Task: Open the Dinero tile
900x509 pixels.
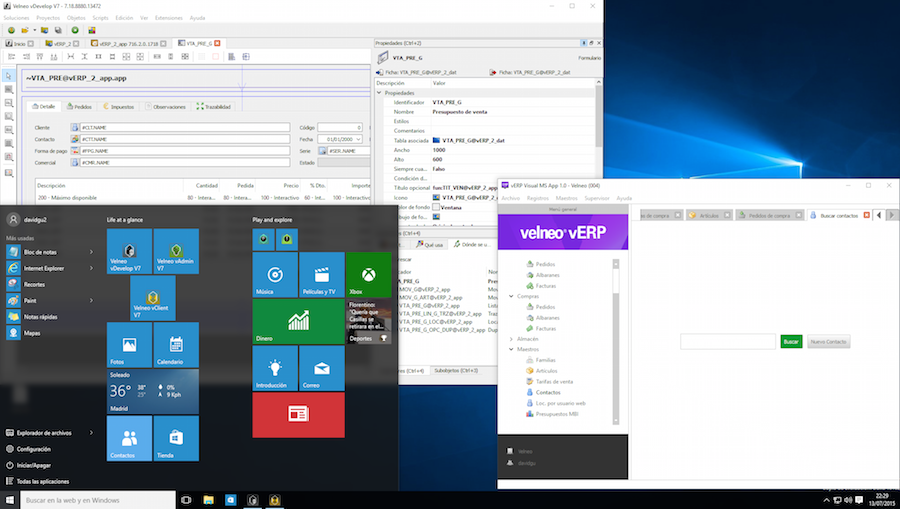Action: [x=298, y=321]
